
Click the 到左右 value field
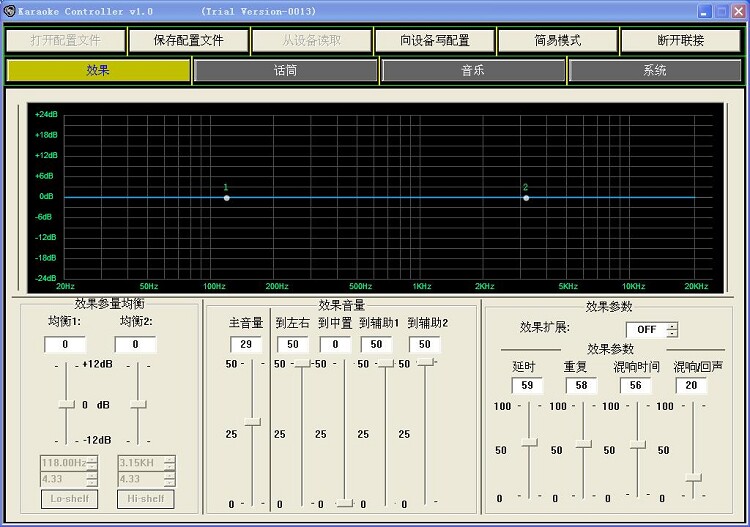click(293, 344)
